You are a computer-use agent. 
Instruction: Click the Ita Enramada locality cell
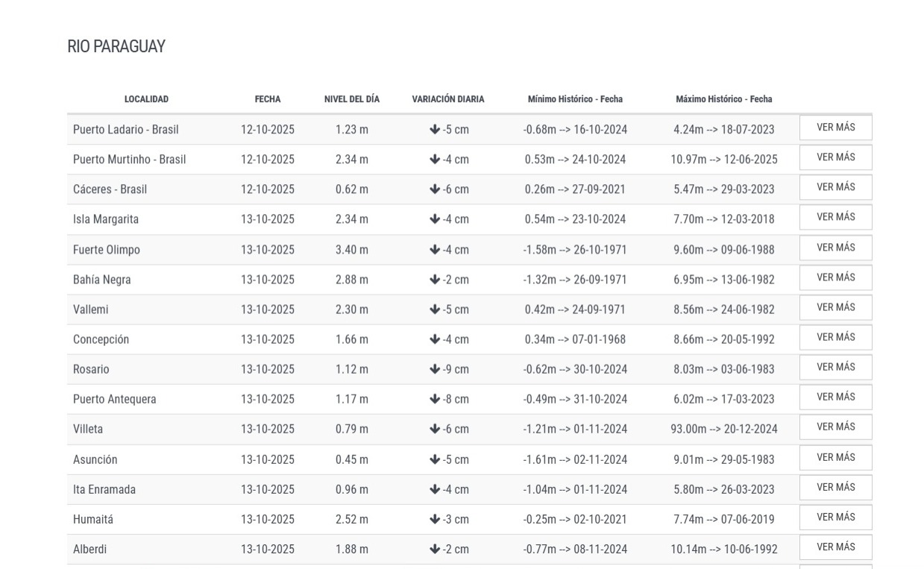tap(104, 490)
